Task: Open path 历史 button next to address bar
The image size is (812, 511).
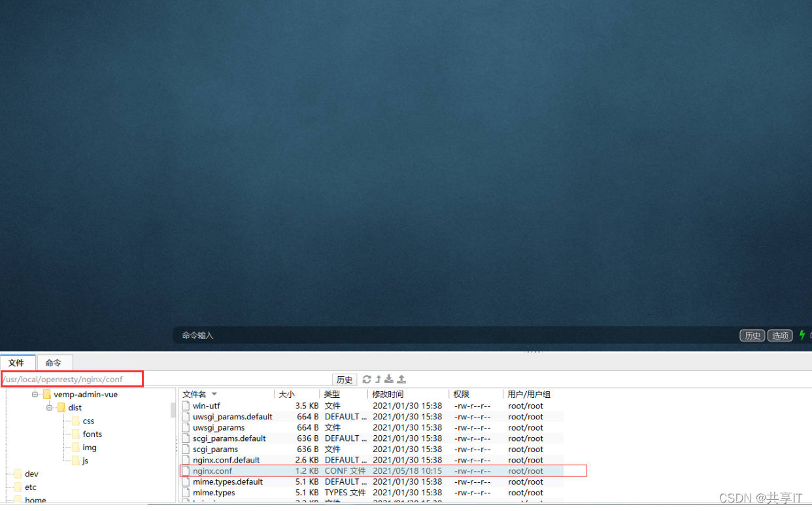Action: (345, 380)
